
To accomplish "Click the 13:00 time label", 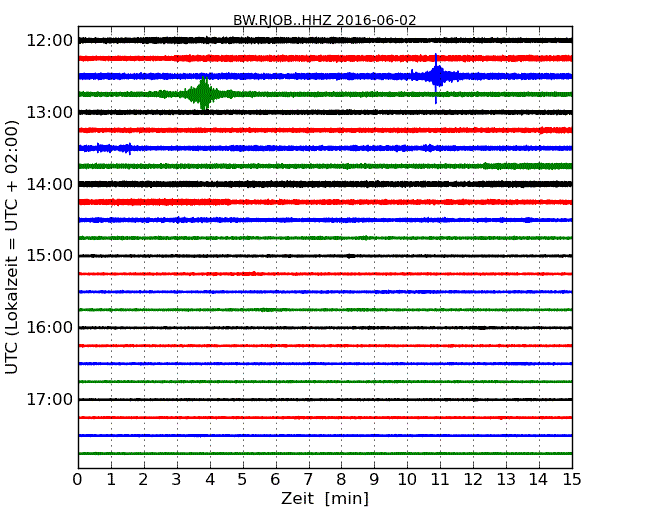I will click(49, 112).
